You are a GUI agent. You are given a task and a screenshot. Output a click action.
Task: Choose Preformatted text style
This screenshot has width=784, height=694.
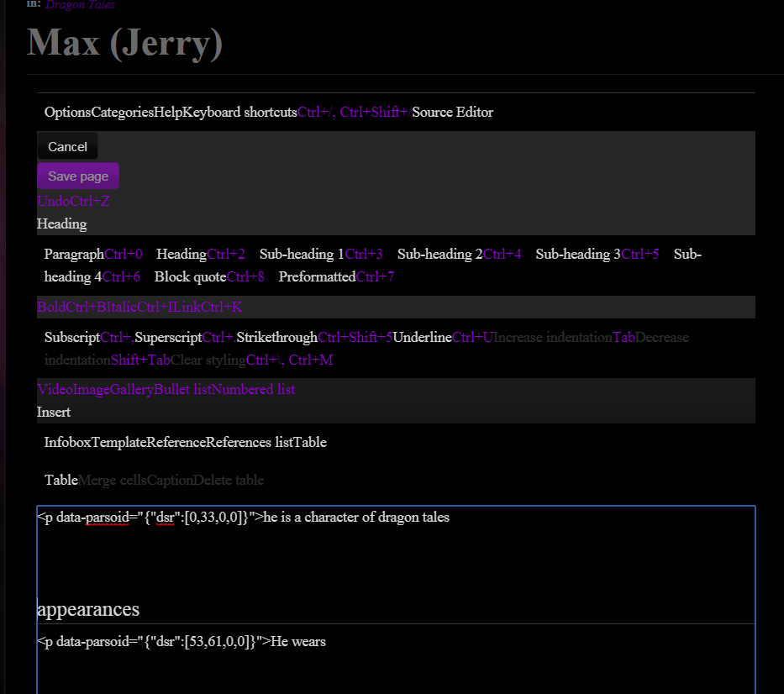[317, 276]
